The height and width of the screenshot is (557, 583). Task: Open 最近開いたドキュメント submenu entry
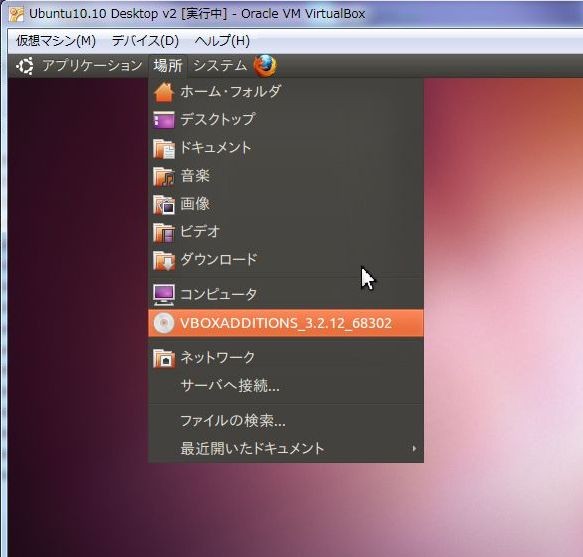286,449
